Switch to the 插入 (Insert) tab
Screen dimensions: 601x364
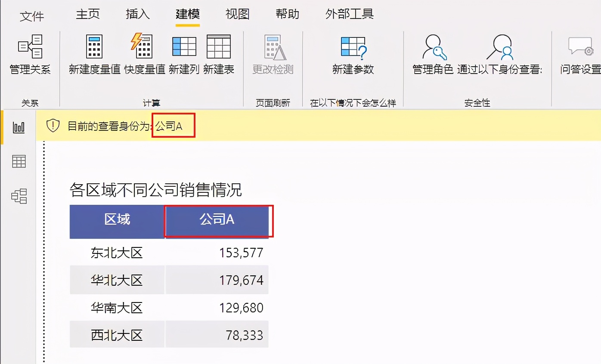tap(138, 14)
